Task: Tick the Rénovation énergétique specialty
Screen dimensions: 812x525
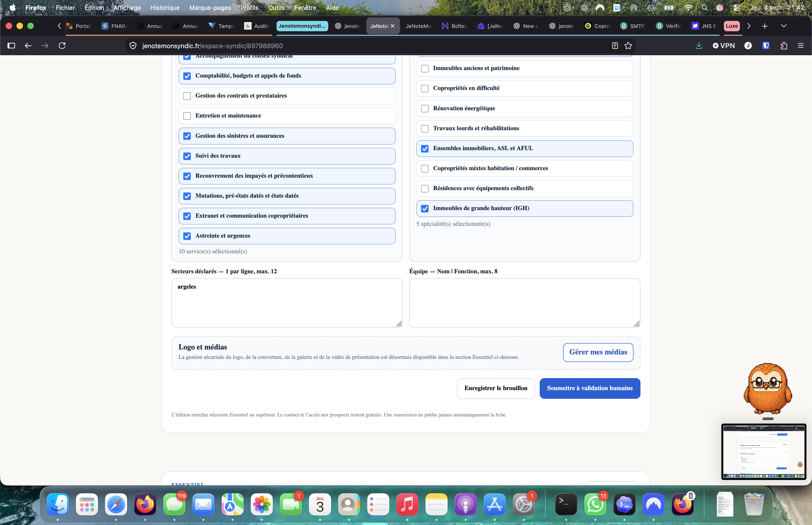Action: tap(425, 108)
